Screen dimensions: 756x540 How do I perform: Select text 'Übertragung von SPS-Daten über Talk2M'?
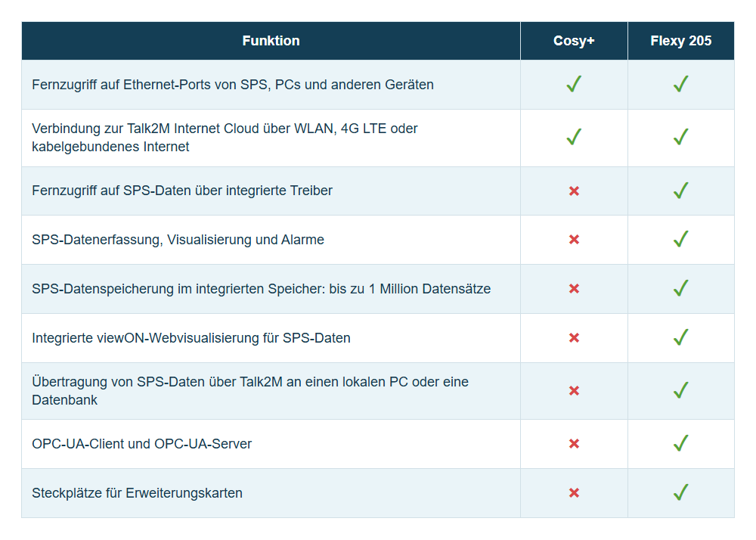[x=157, y=382]
